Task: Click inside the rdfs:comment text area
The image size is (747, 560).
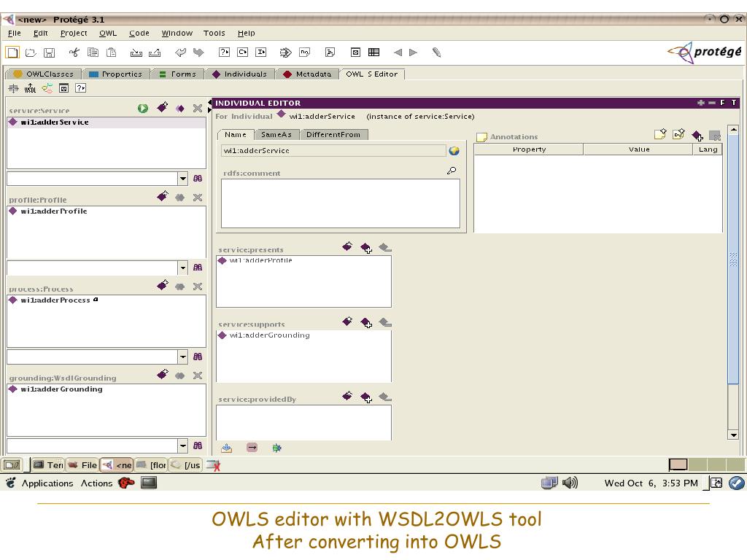Action: [341, 204]
